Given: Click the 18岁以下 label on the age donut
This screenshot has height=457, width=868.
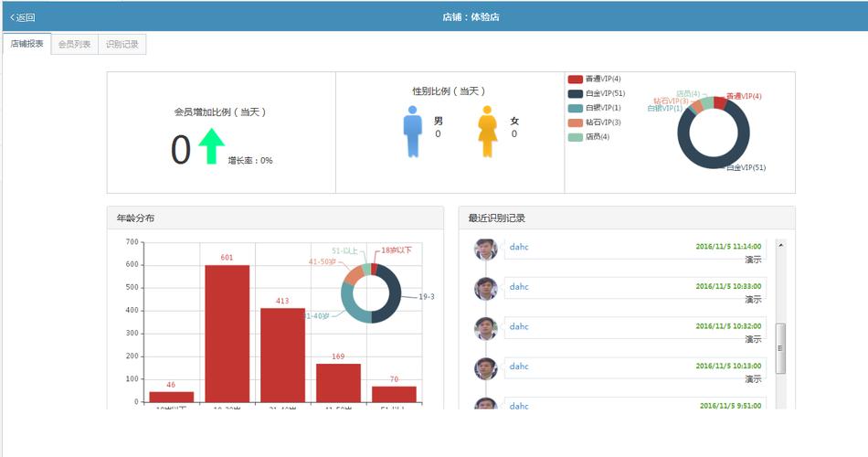Looking at the screenshot, I should (x=397, y=250).
